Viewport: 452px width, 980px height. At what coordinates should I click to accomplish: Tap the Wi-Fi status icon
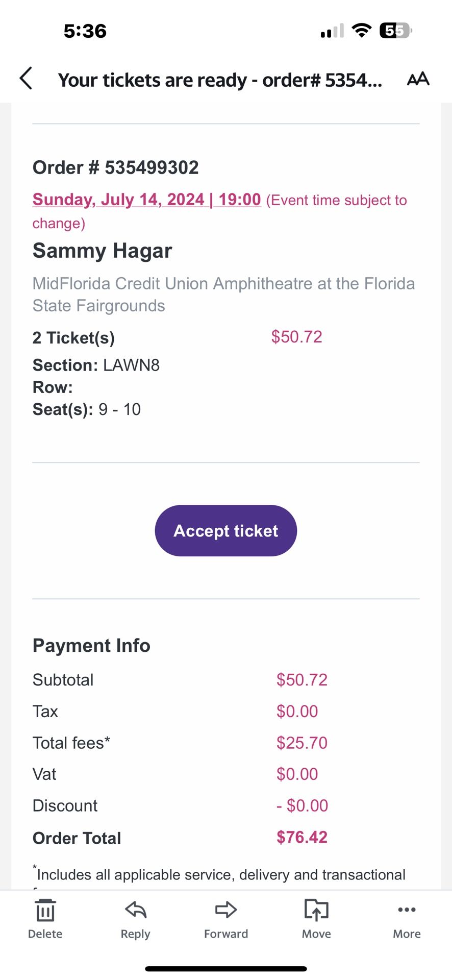(362, 31)
